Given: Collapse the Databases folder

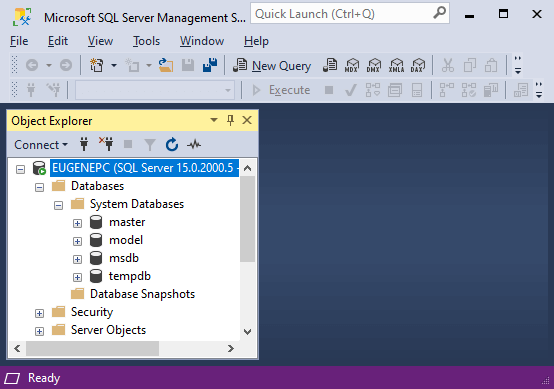Looking at the screenshot, I should click(40, 187).
